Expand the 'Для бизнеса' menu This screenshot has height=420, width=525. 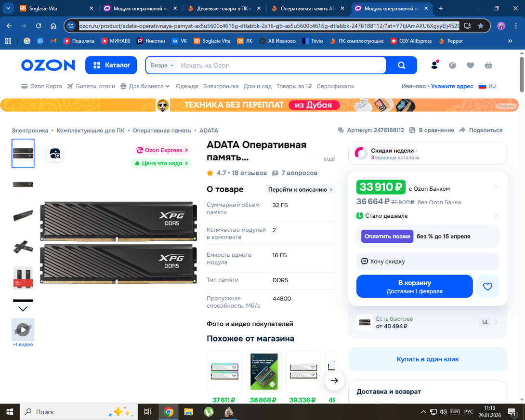coord(145,86)
